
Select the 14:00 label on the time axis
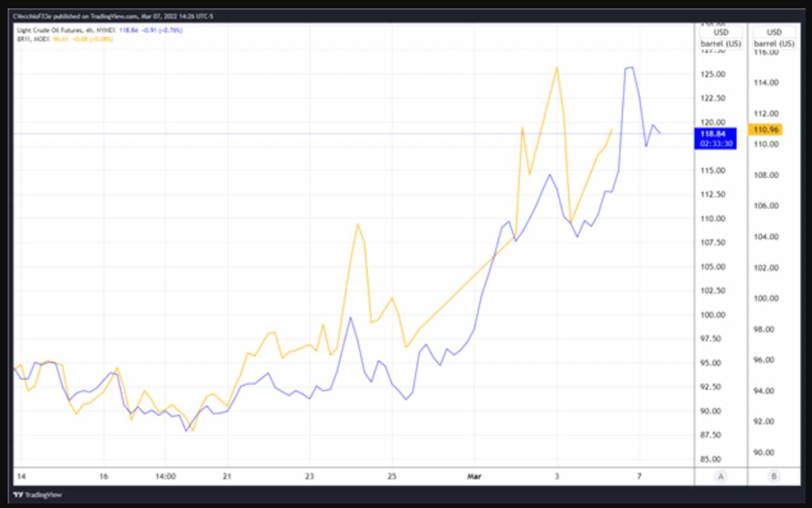coord(167,476)
